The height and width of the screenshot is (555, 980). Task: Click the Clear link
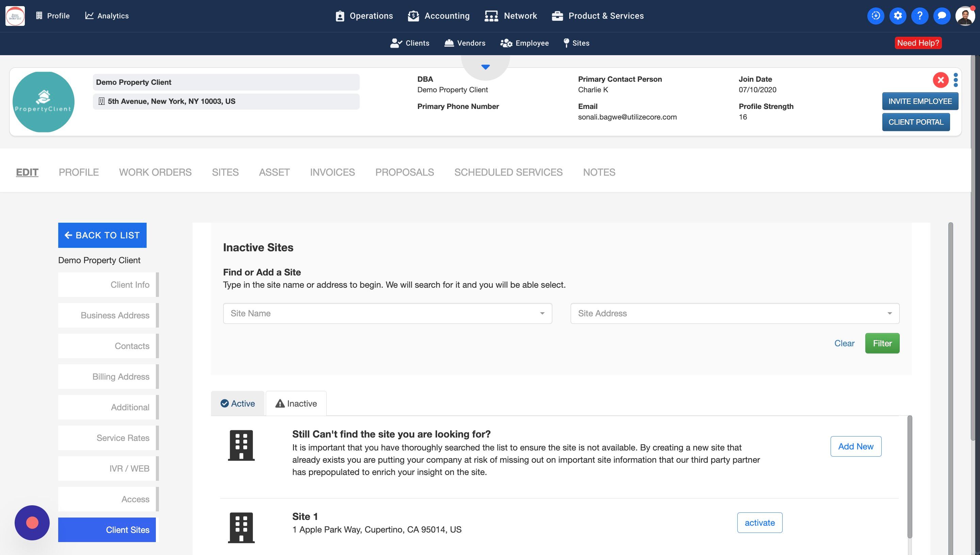844,343
